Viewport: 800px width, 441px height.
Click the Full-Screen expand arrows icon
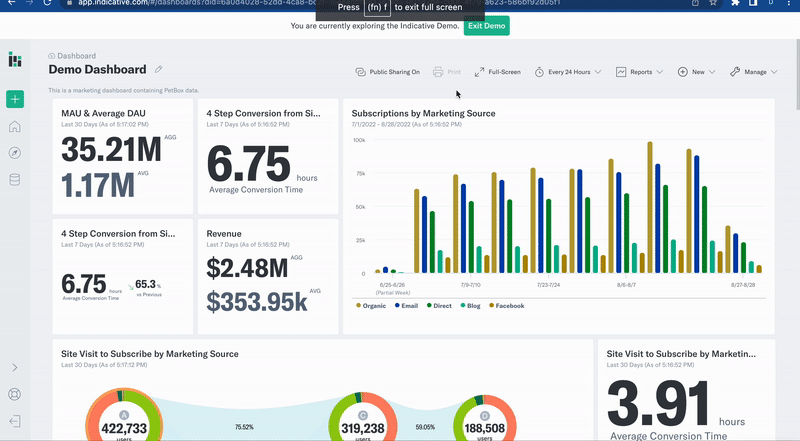(x=479, y=72)
